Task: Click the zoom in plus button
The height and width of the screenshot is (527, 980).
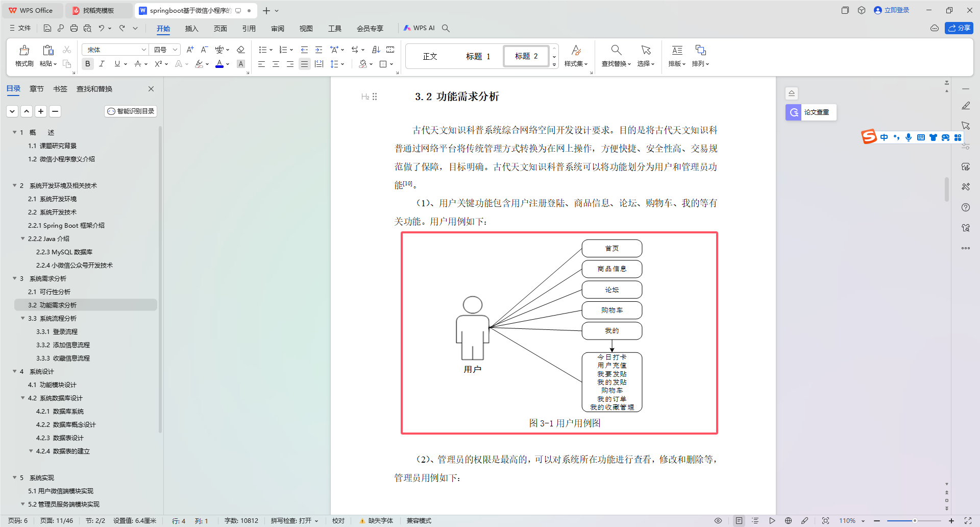Action: 951,521
